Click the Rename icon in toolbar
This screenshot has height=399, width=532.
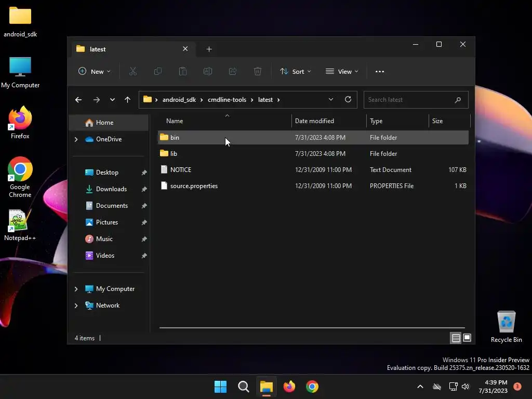click(x=208, y=71)
